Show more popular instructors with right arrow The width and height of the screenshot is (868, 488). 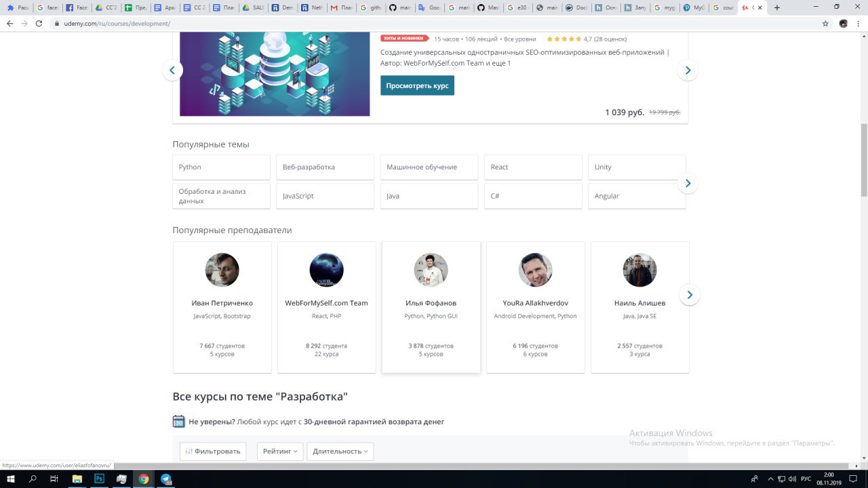coord(690,295)
